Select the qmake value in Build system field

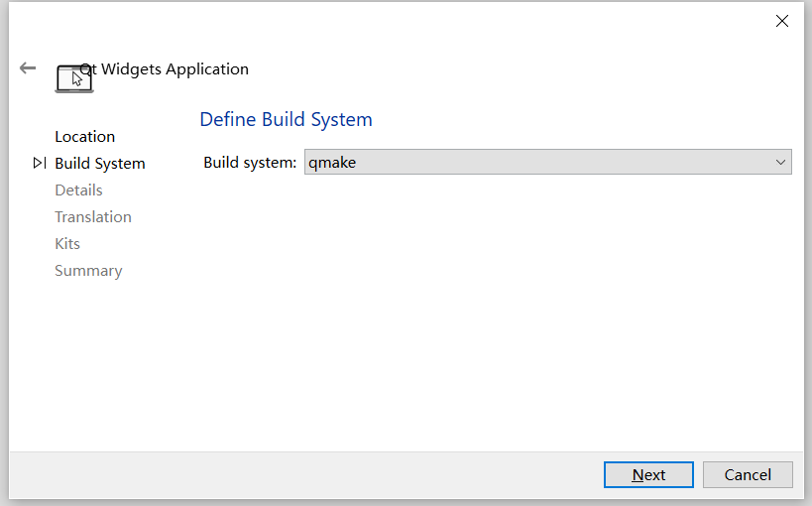pos(332,163)
